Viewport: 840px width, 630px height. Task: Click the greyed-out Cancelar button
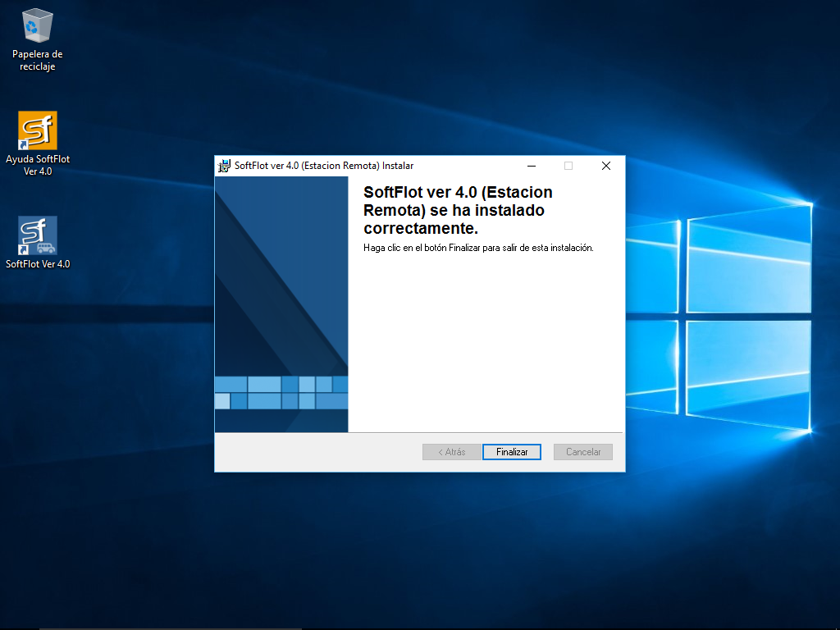coord(583,452)
